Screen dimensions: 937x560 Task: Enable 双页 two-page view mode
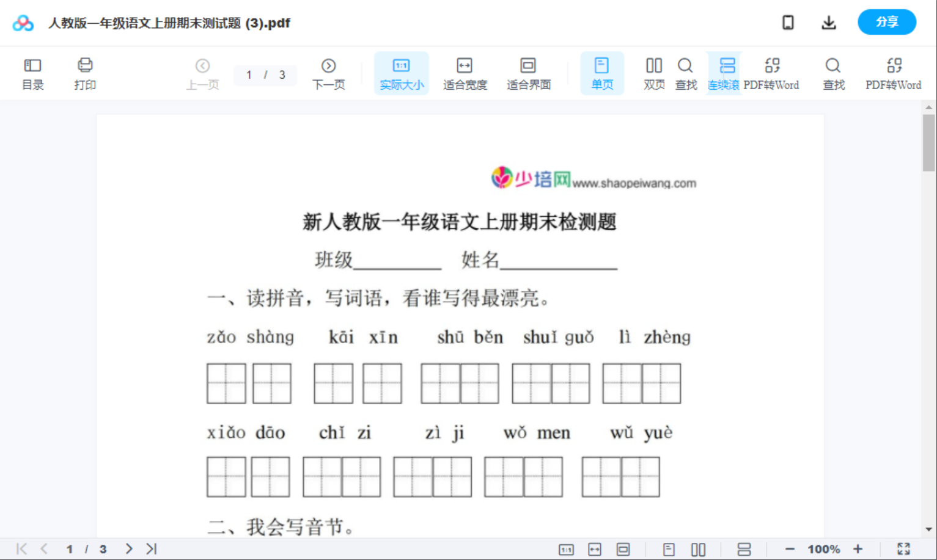(x=653, y=72)
